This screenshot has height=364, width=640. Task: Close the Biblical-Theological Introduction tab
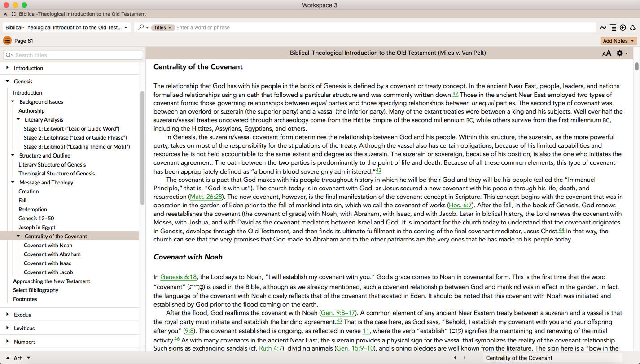coord(5,14)
